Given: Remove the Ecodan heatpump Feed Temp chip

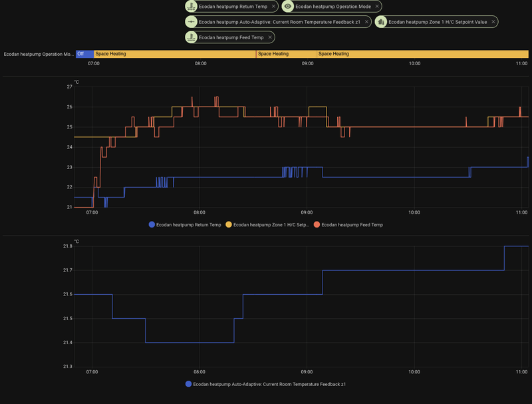Looking at the screenshot, I should pos(270,37).
